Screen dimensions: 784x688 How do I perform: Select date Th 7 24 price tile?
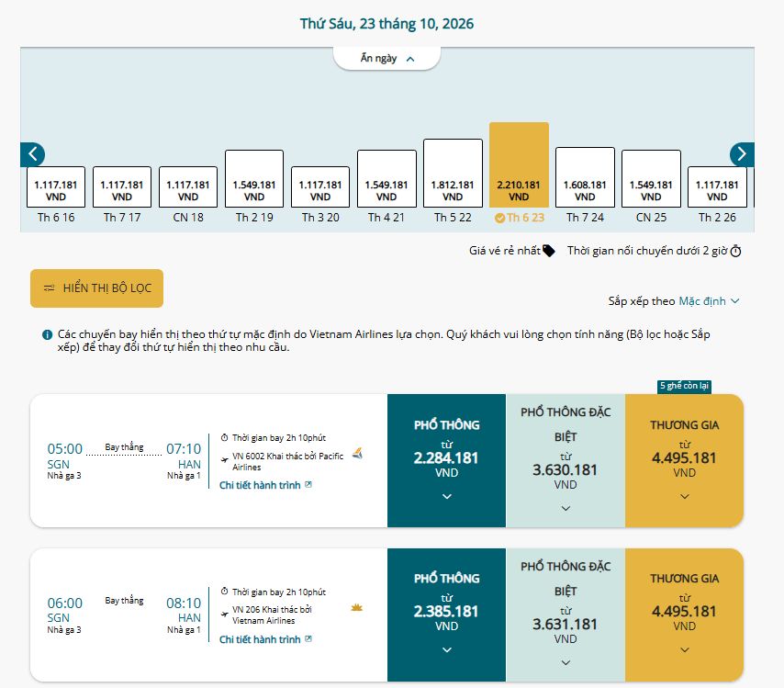pyautogui.click(x=585, y=177)
